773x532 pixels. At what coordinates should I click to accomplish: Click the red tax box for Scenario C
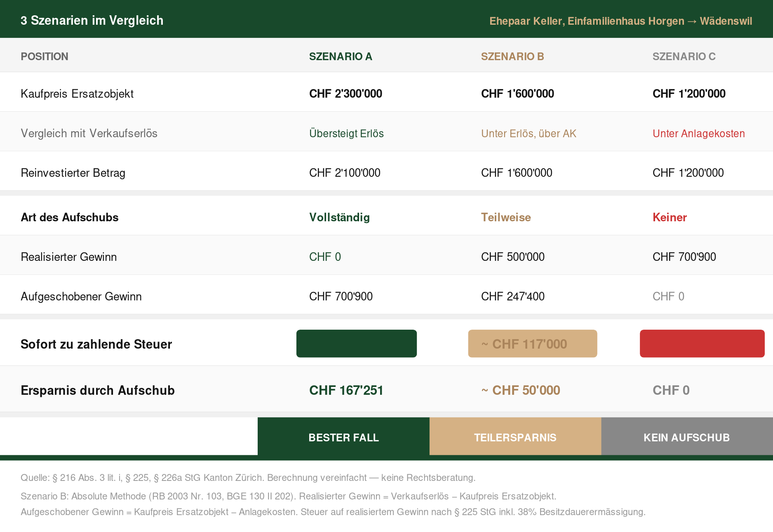[x=702, y=343]
